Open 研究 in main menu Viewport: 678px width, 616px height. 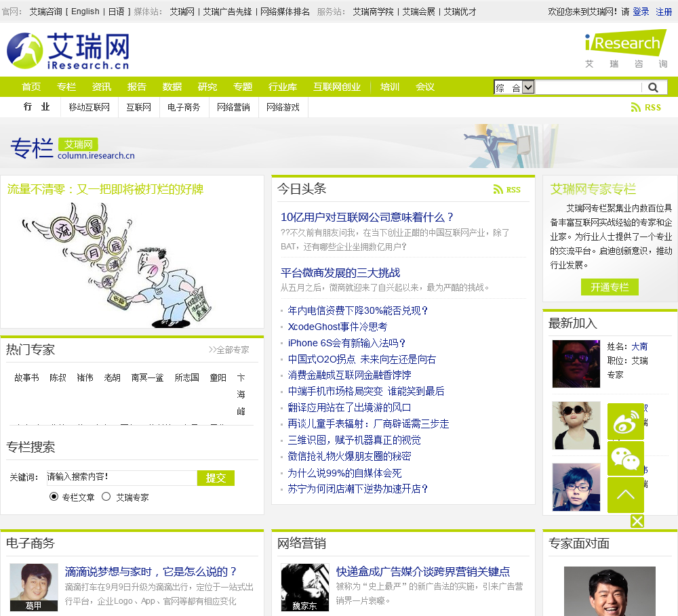click(x=207, y=87)
